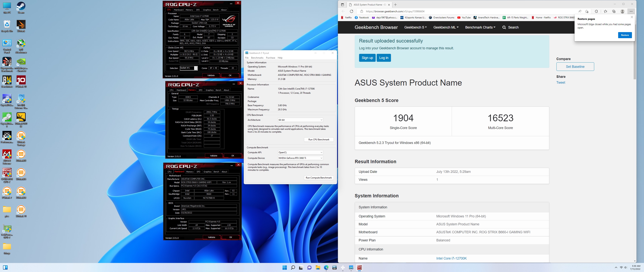Expand the Geekbench ML navigation dropdown

446,27
